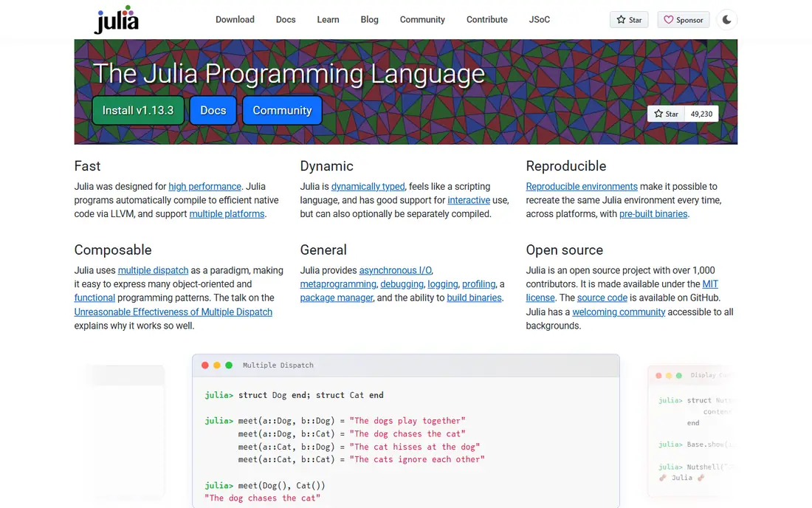Click the "Multiple Dispatch" code window title
The width and height of the screenshot is (812, 508).
(x=278, y=365)
